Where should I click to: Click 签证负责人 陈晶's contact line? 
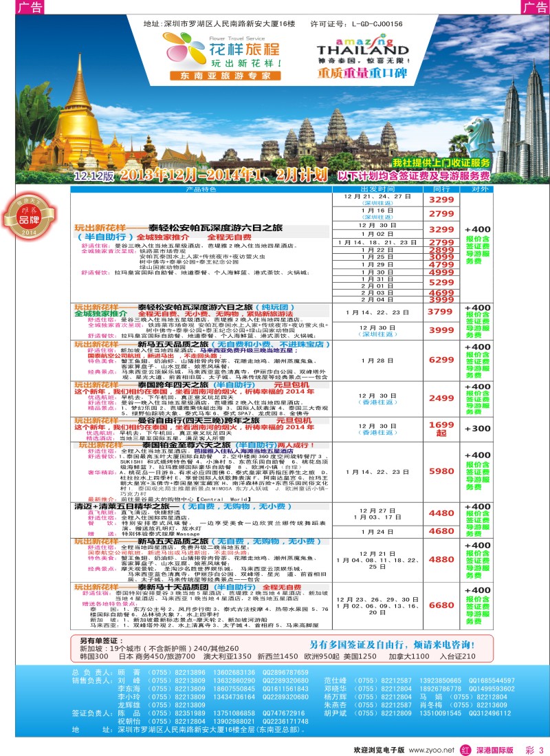click(x=189, y=713)
